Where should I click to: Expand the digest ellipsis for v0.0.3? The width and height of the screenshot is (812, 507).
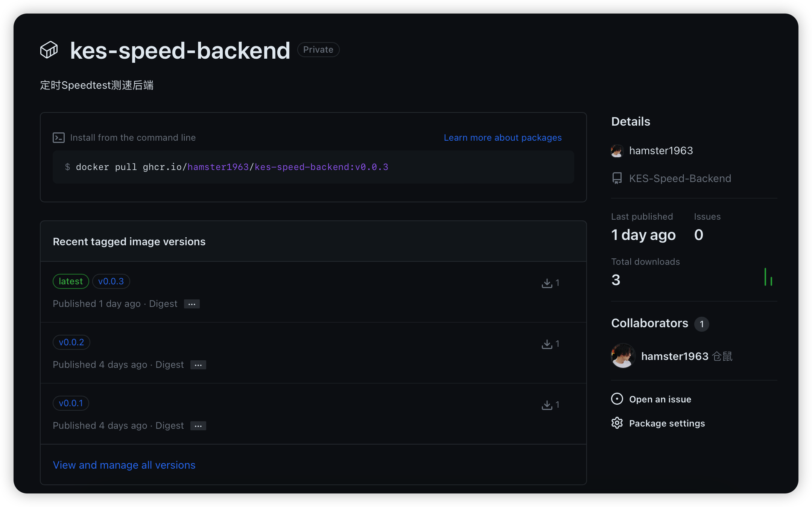click(x=192, y=304)
